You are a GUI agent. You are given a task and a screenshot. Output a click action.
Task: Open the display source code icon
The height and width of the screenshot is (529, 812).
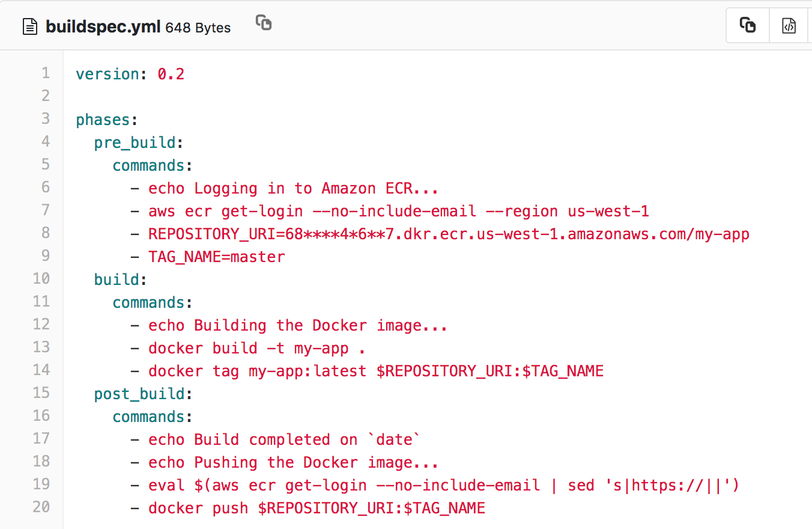789,25
